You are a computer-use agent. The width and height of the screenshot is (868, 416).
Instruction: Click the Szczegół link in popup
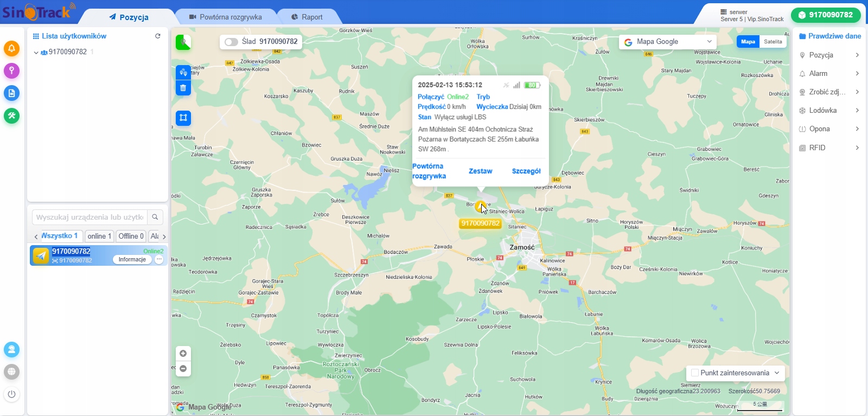point(526,171)
